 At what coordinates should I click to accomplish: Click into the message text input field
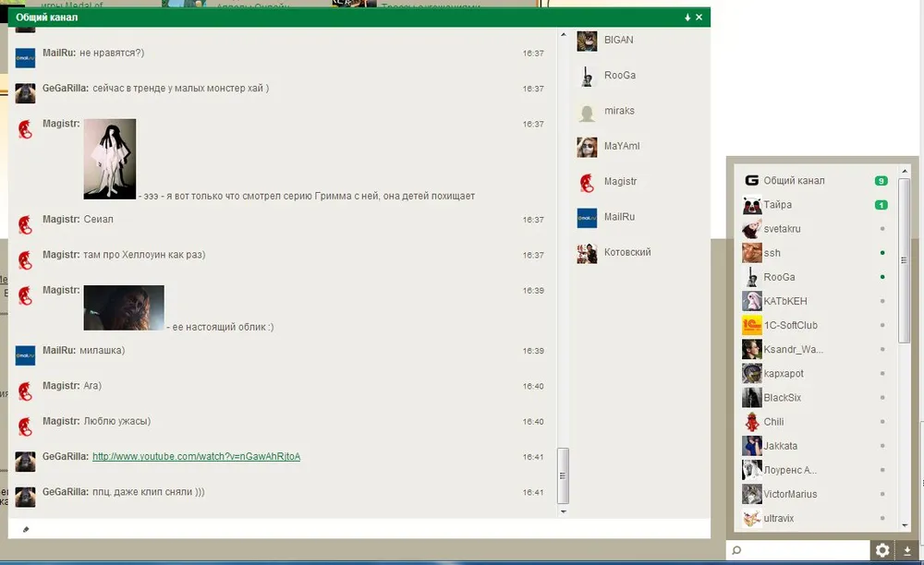point(360,529)
